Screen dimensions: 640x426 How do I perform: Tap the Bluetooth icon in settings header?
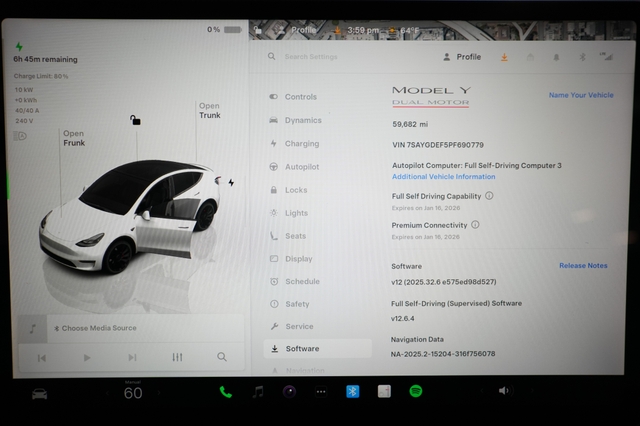click(582, 57)
